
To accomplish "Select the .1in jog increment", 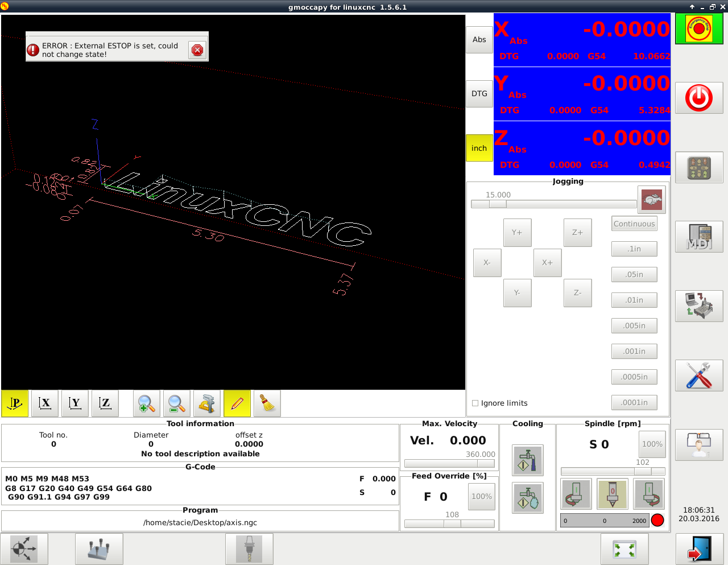I will 635,249.
